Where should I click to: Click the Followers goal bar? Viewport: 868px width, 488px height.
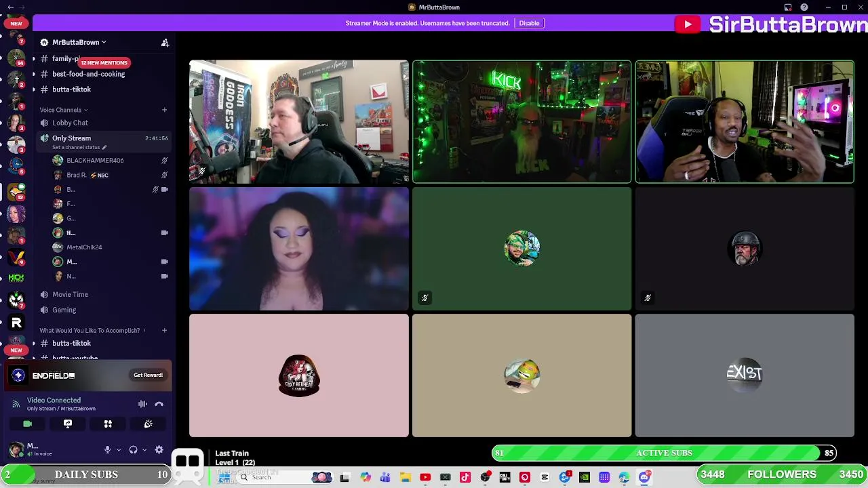point(782,474)
